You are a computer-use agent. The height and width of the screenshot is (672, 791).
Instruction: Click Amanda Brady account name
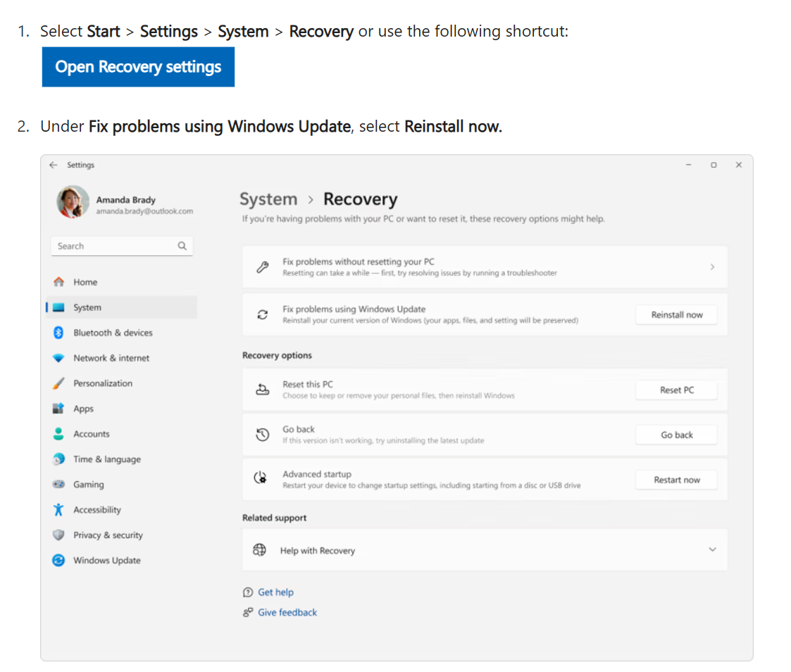[x=125, y=200]
